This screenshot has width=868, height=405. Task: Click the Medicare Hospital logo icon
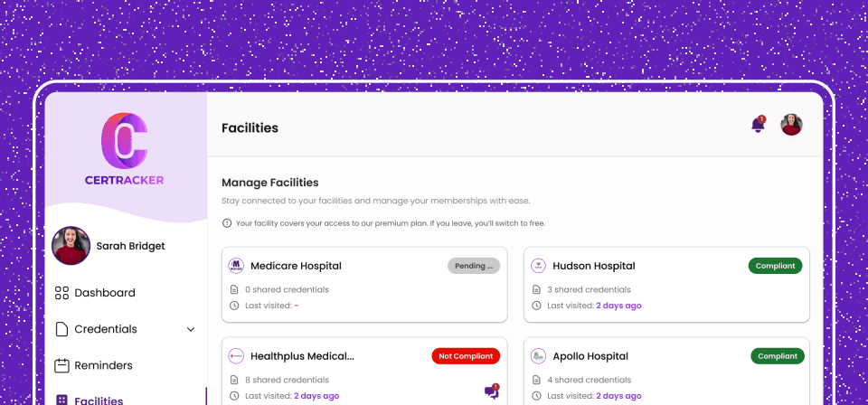pyautogui.click(x=236, y=266)
